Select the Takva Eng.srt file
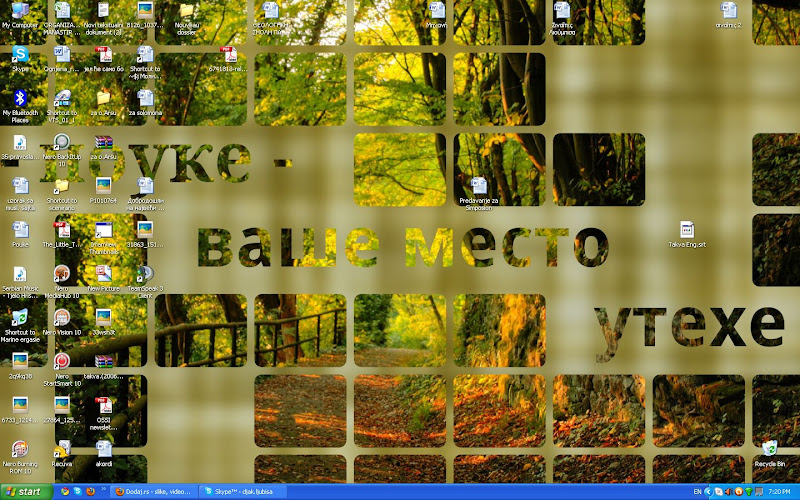Image resolution: width=800 pixels, height=500 pixels. (x=687, y=235)
